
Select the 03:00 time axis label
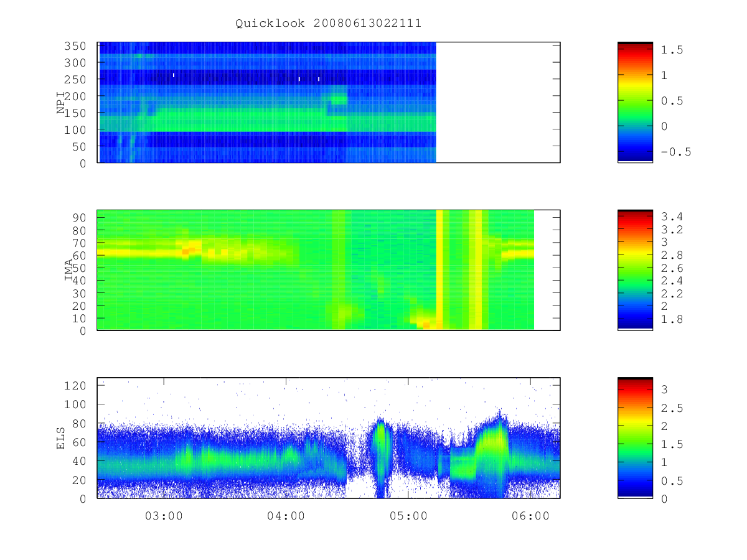(164, 516)
